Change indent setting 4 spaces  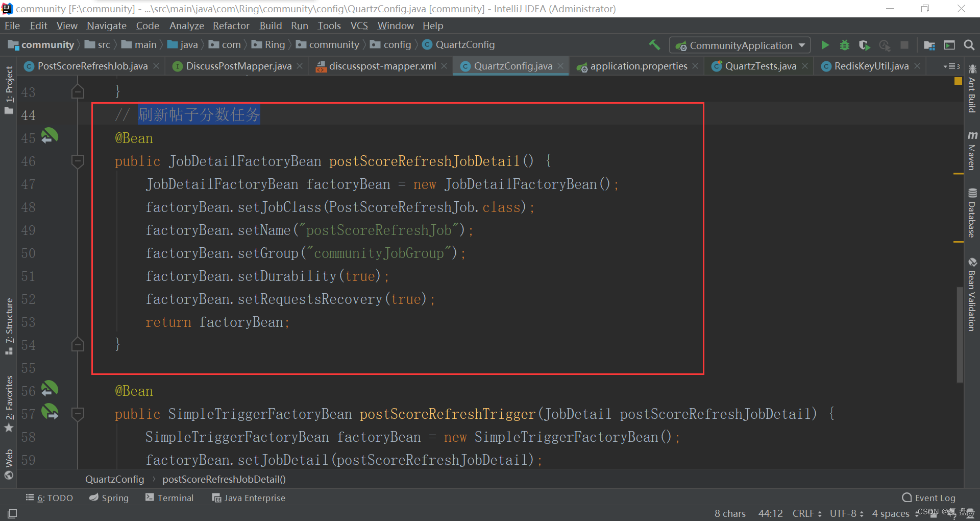coord(891,513)
